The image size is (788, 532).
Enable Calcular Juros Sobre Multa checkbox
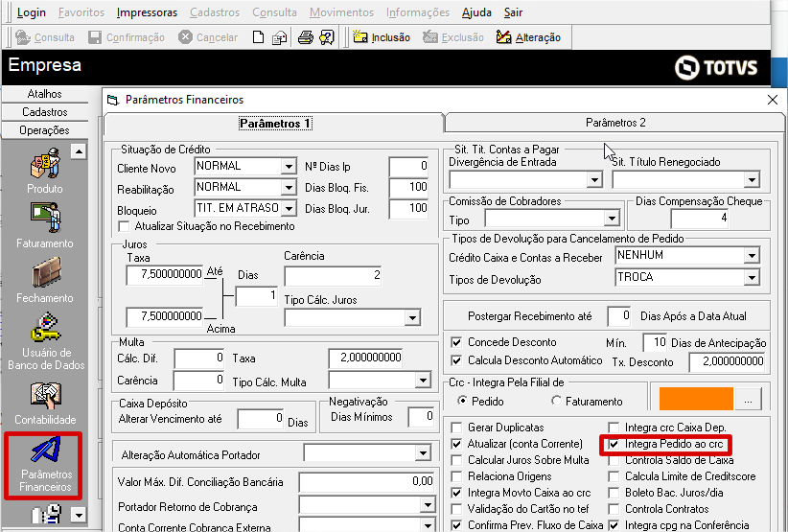(456, 460)
